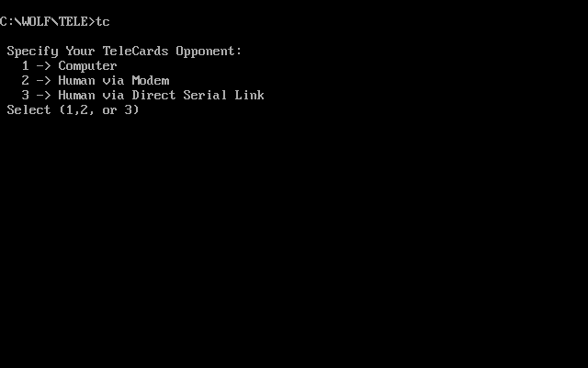Click the number 1 menu index
The height and width of the screenshot is (368, 588).
(26, 65)
